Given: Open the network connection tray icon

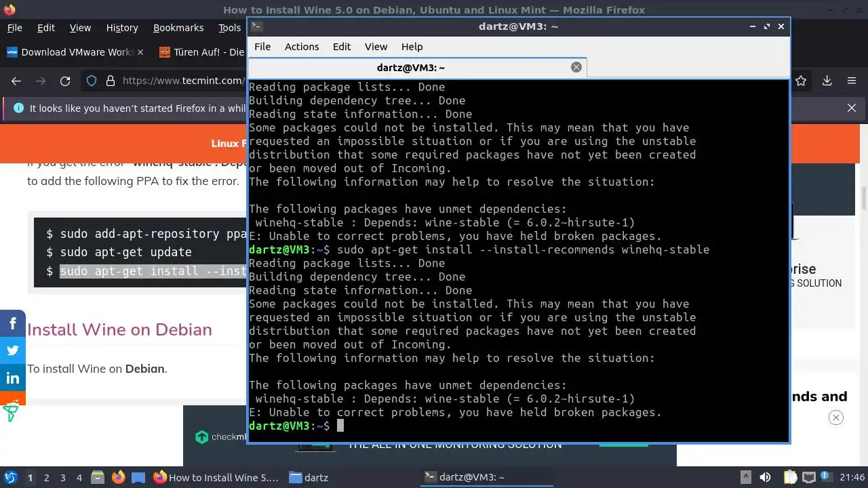Looking at the screenshot, I should coord(808,477).
